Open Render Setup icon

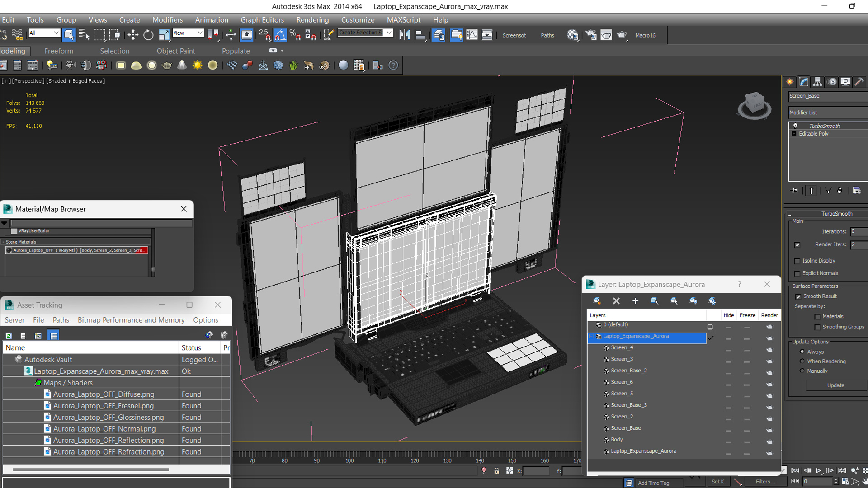click(x=591, y=35)
